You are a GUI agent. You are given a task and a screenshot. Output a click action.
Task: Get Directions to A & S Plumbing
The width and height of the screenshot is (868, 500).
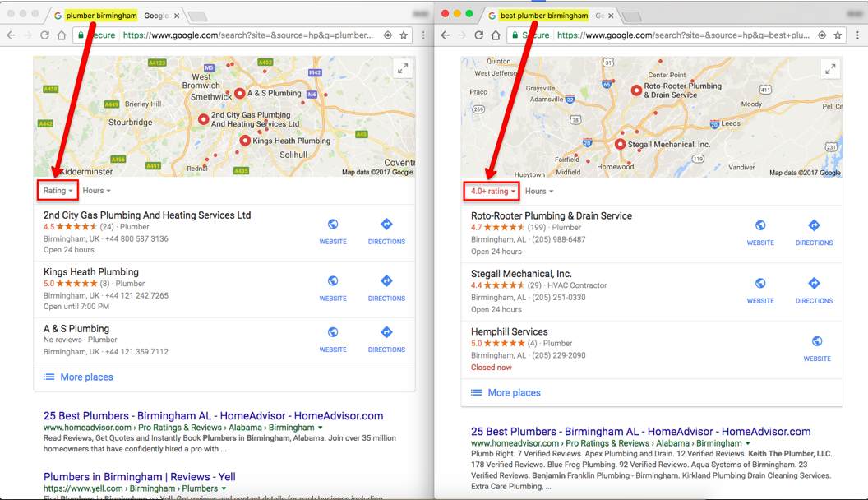click(386, 340)
